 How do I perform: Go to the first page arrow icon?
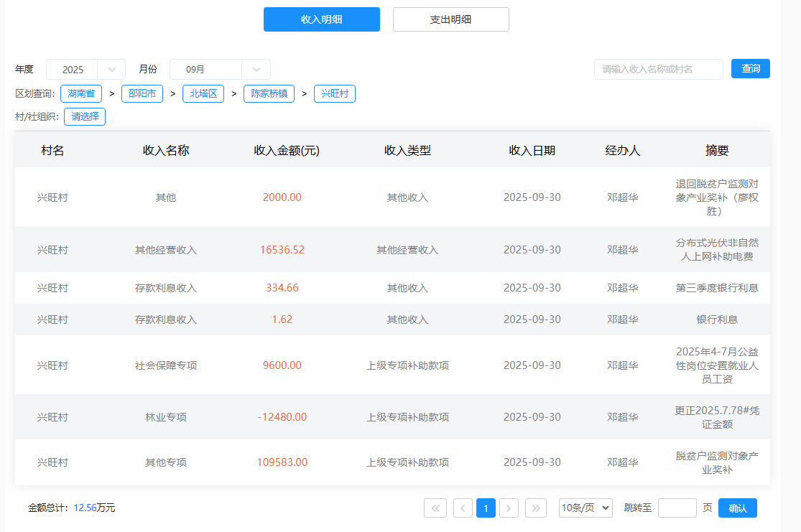coord(435,508)
